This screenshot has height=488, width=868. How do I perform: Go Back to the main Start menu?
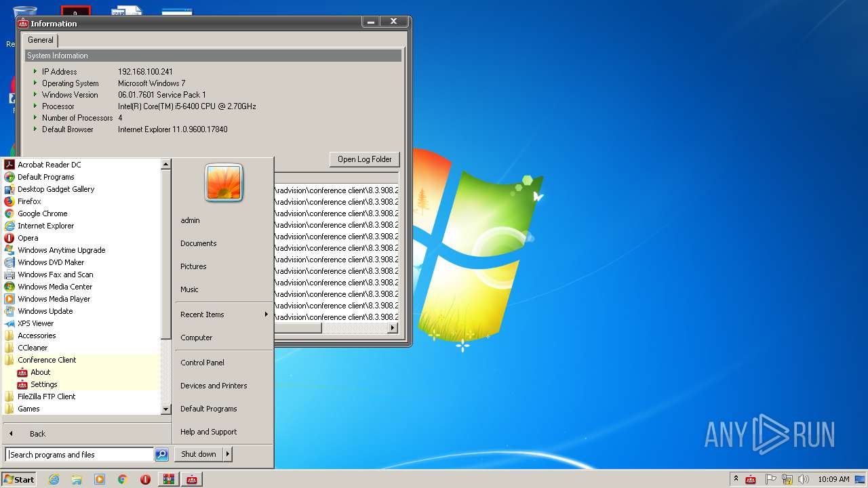[x=37, y=434]
